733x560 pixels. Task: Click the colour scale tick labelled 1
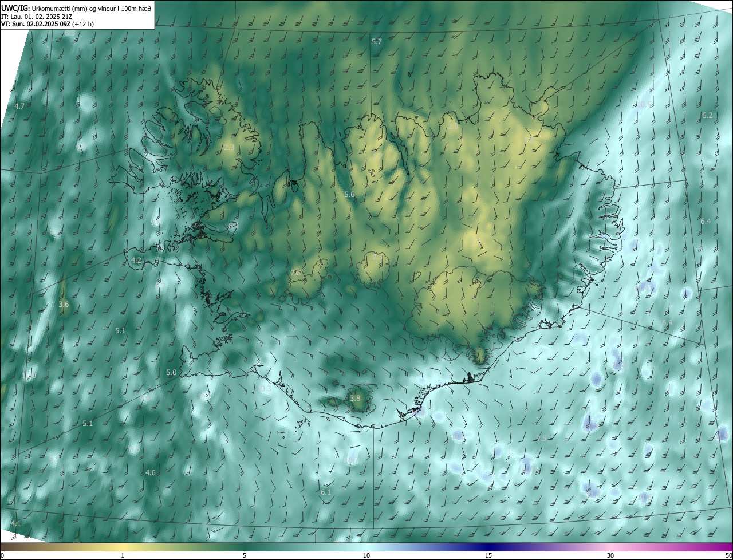[123, 555]
